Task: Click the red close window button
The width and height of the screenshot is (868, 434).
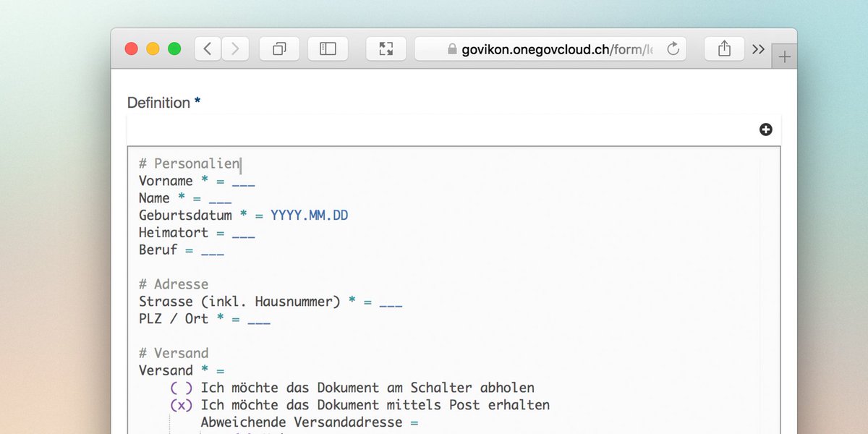Action: (x=132, y=48)
